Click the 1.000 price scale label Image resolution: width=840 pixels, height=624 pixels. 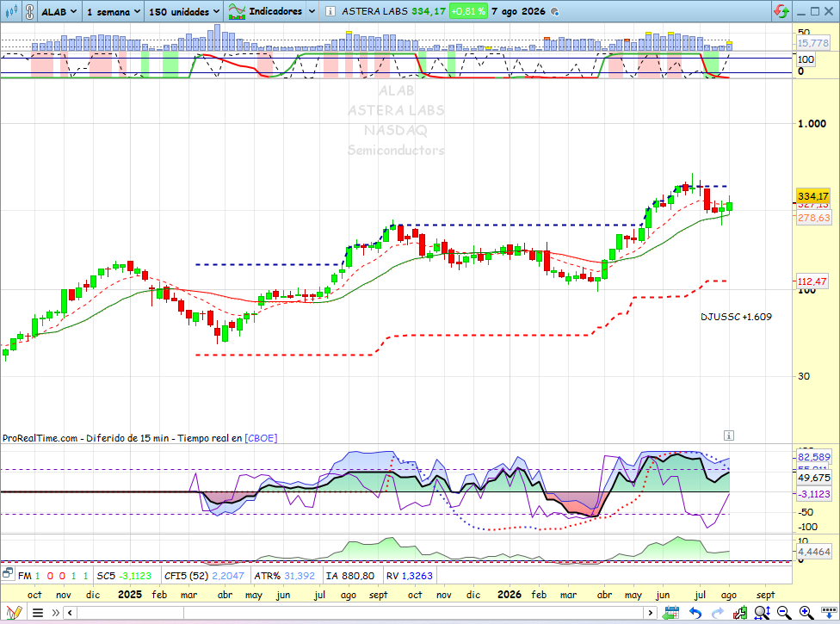tap(812, 124)
